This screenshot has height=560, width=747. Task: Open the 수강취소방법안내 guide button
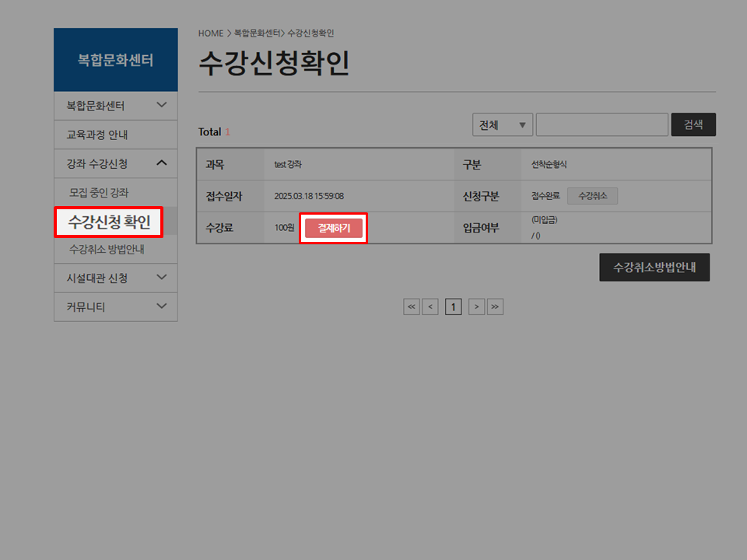pos(654,267)
